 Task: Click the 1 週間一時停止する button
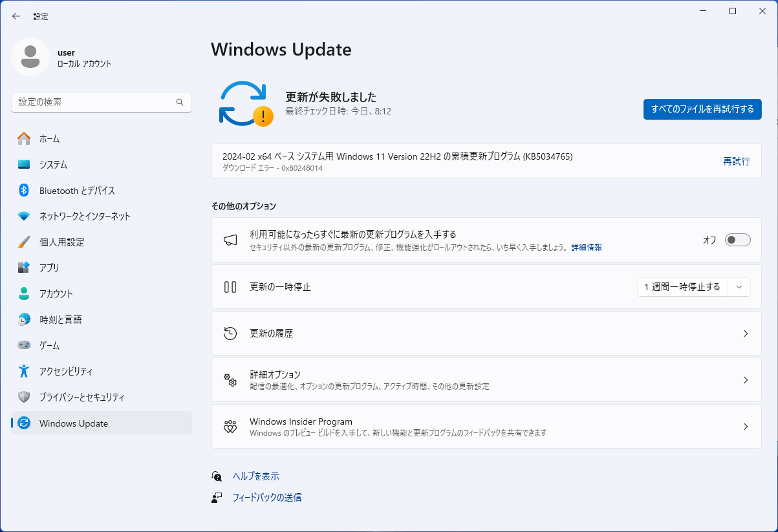click(x=682, y=286)
